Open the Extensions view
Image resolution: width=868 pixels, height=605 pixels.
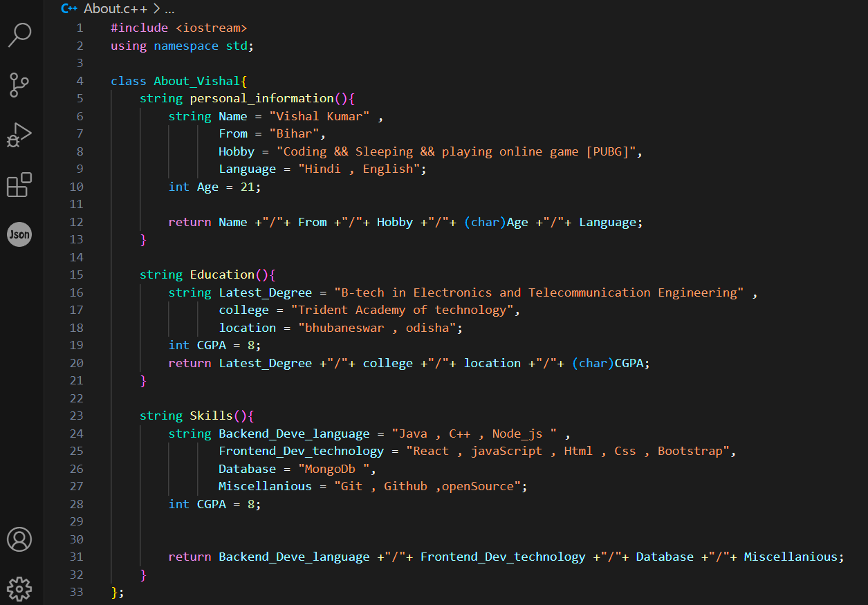[x=19, y=185]
